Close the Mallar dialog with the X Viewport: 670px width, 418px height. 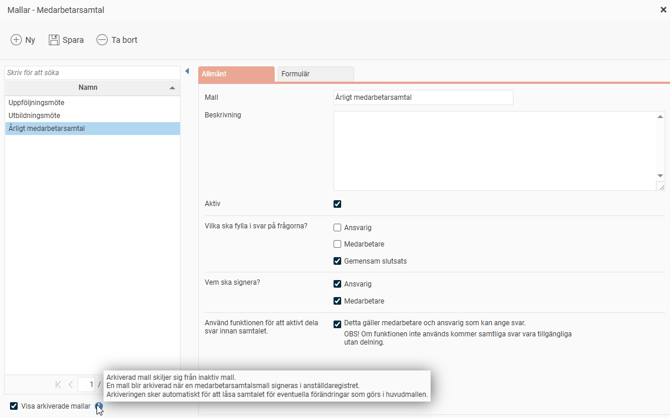point(663,10)
